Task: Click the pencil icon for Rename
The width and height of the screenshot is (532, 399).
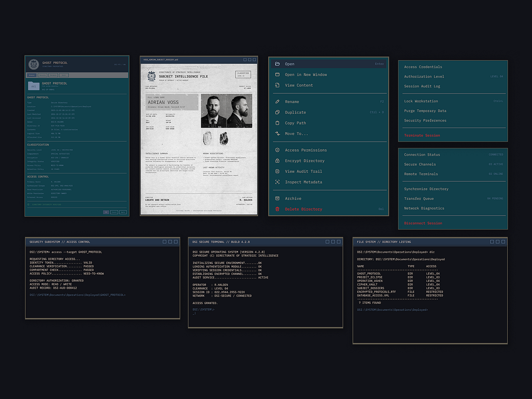Action: tap(278, 102)
